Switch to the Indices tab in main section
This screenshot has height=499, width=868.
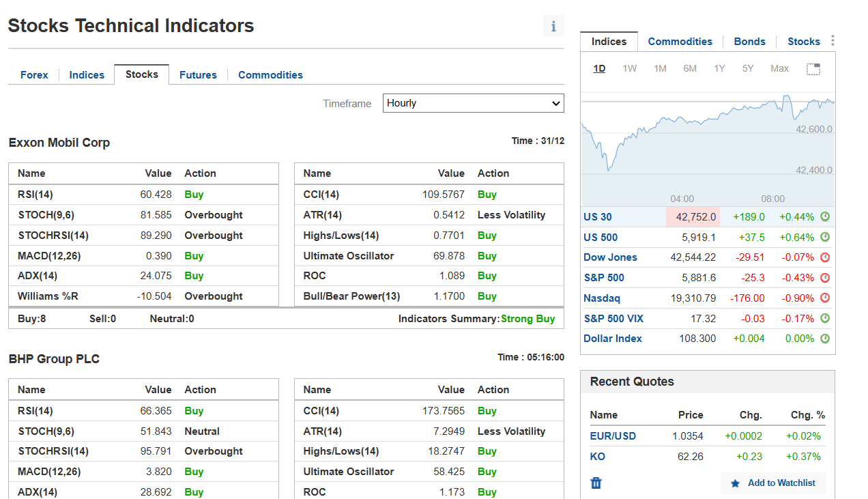(87, 75)
